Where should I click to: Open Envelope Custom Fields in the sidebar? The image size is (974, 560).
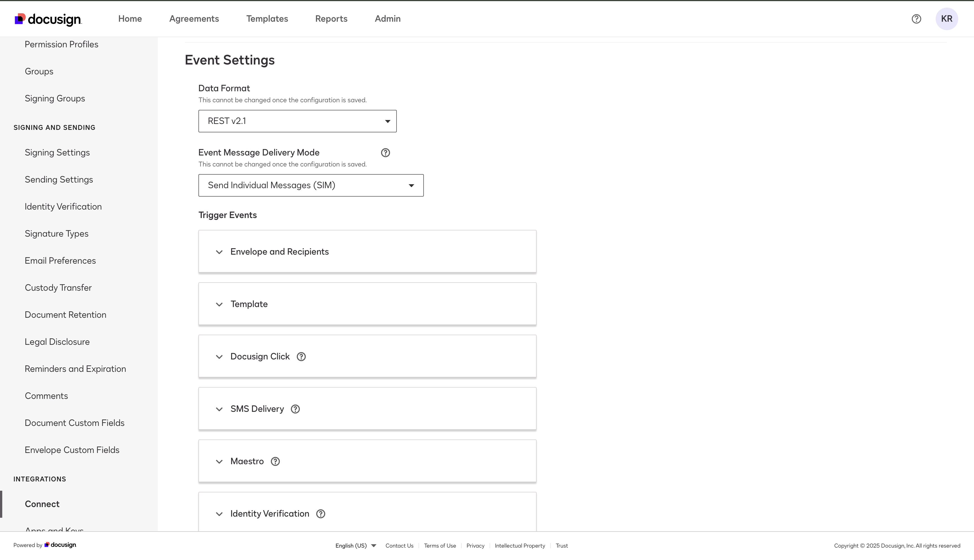tap(72, 450)
